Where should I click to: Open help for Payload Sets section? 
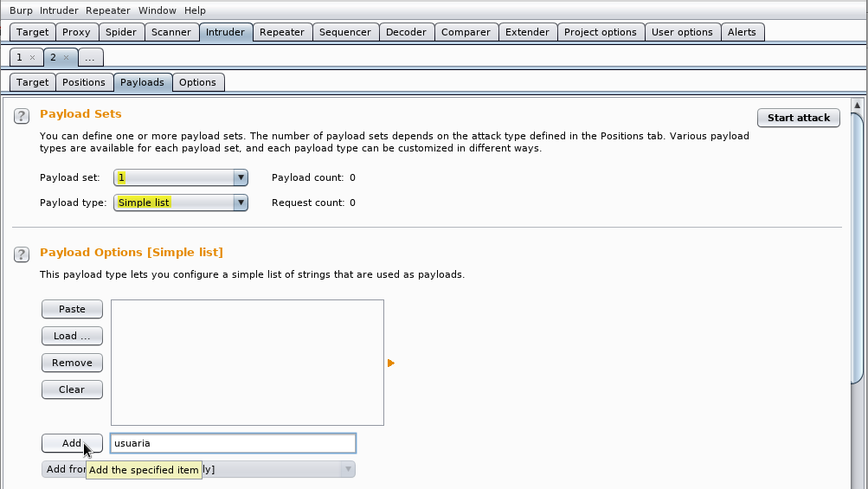(22, 116)
